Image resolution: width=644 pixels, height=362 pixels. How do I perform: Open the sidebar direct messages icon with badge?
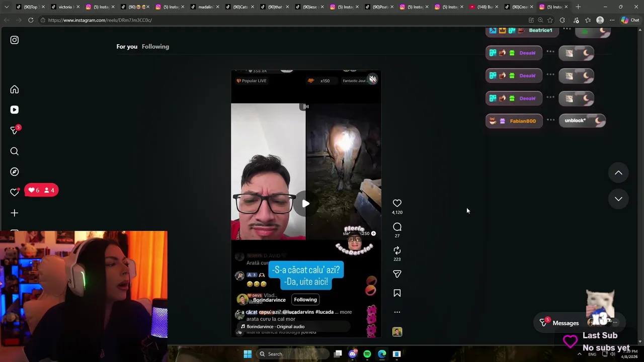point(15,130)
